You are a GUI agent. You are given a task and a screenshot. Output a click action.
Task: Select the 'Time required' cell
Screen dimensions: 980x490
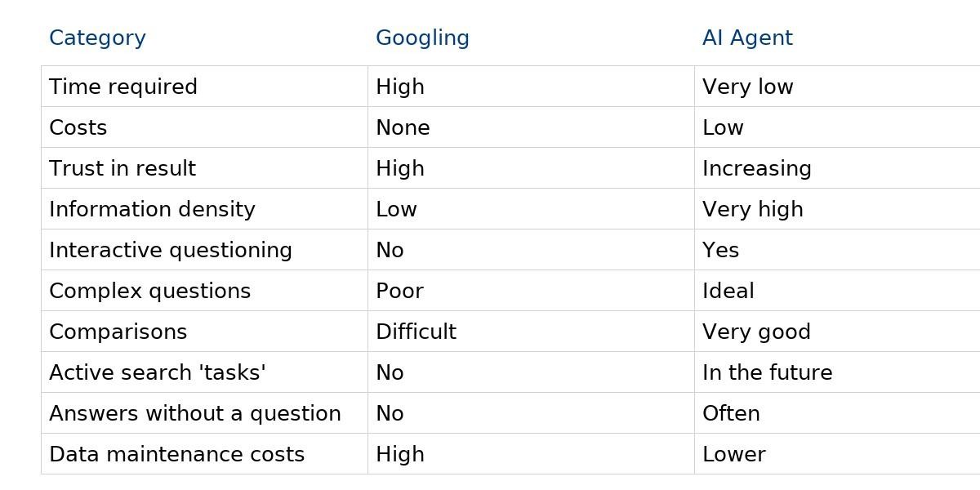click(123, 87)
